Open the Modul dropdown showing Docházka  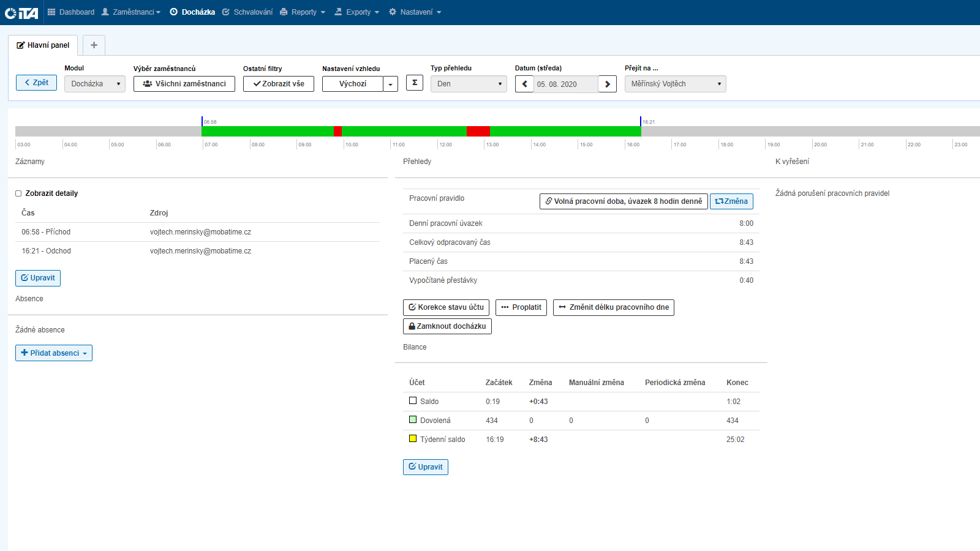pyautogui.click(x=95, y=84)
